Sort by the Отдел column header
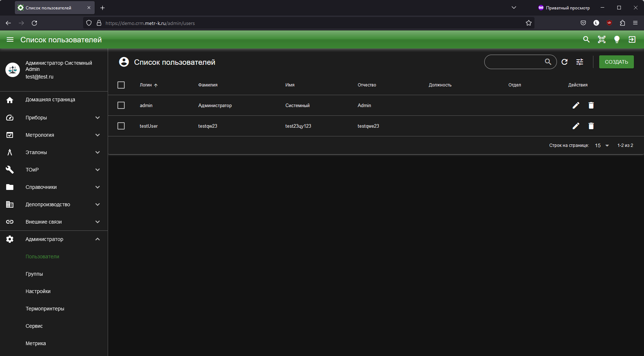This screenshot has width=644, height=356. [515, 85]
